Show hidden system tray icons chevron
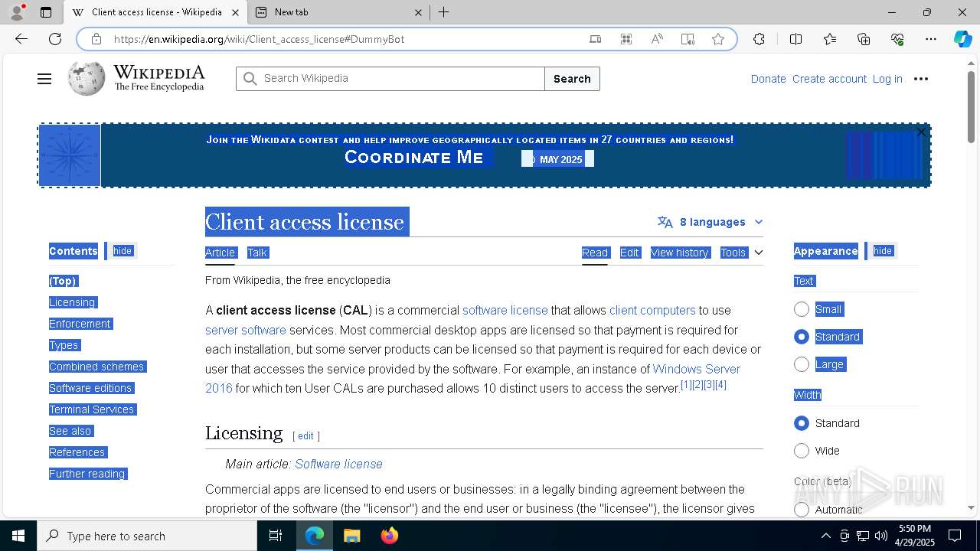Screen dimensions: 980x551 [825, 536]
